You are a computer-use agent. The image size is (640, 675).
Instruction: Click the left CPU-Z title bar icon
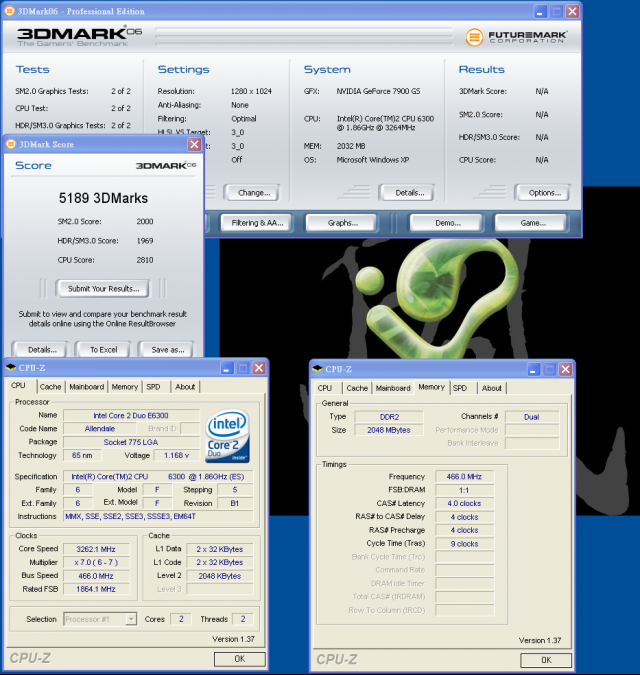coord(11,368)
